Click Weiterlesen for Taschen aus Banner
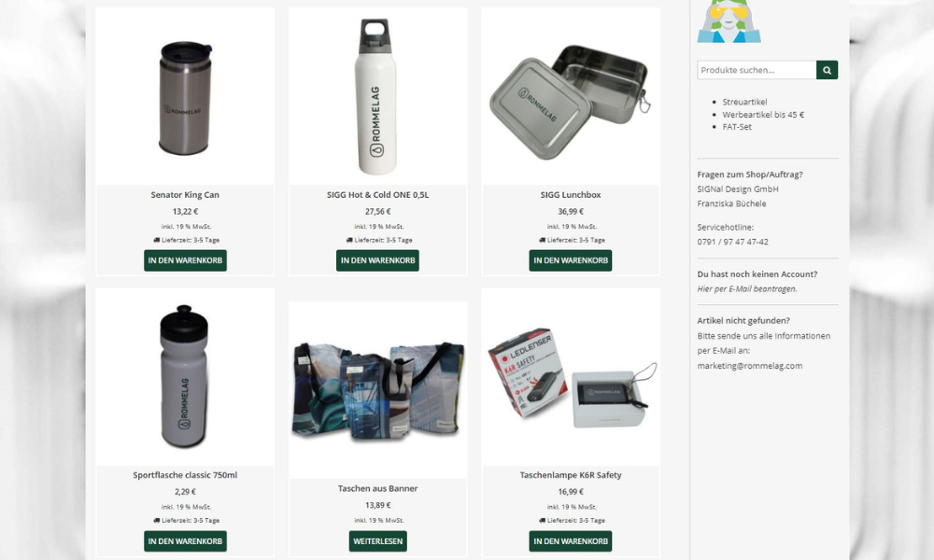The height and width of the screenshot is (560, 934). pos(377,541)
